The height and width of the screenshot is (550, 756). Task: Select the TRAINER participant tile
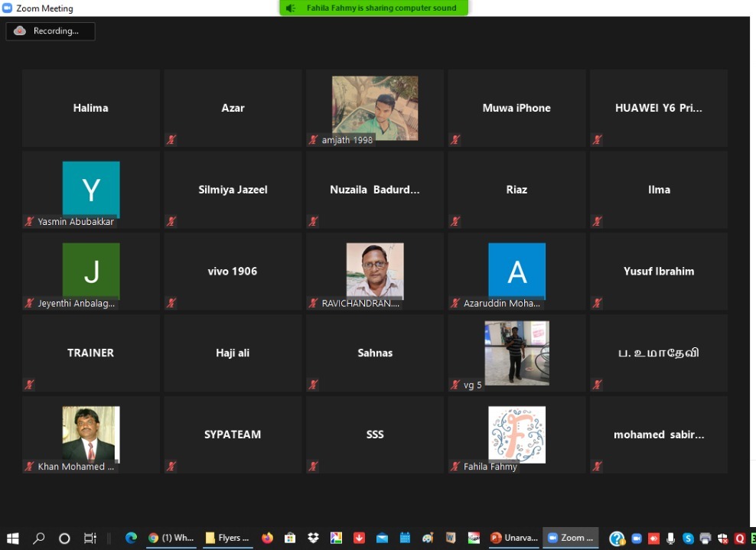91,353
